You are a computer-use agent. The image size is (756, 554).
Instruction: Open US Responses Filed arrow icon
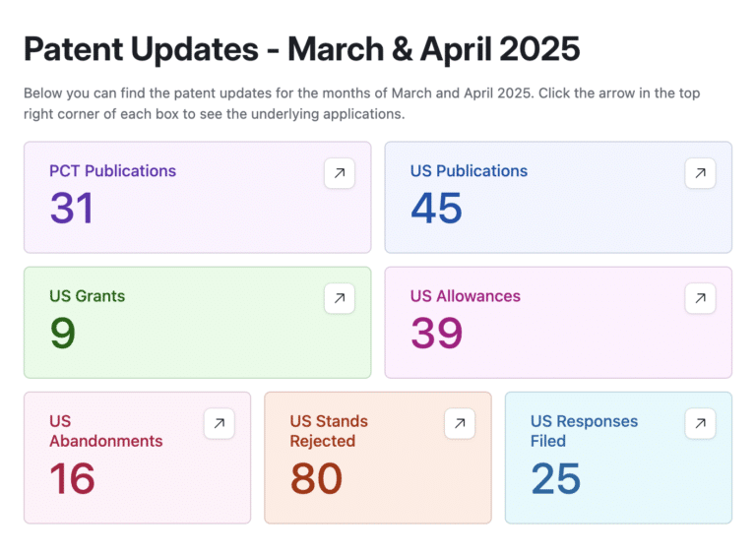700,424
